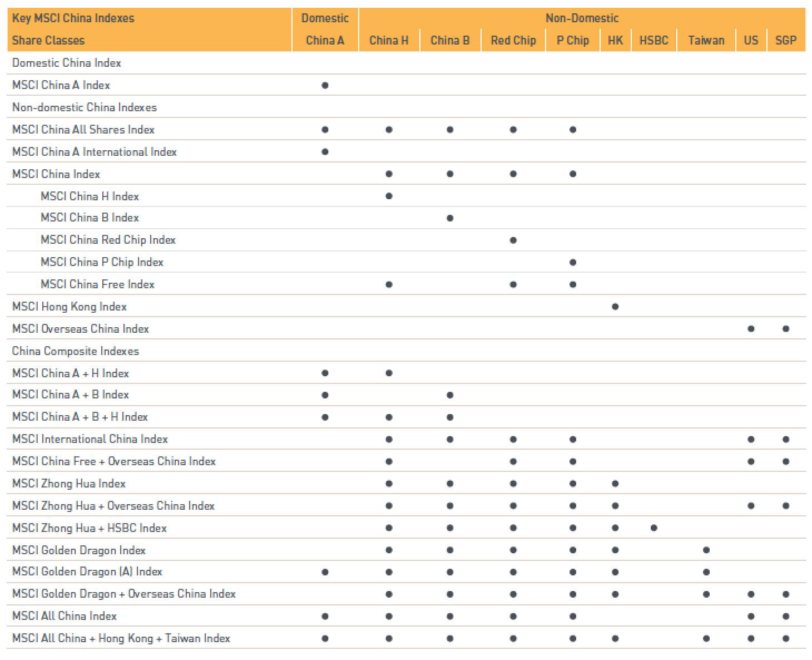Select the 'MSCI China H Index' label

[90, 196]
